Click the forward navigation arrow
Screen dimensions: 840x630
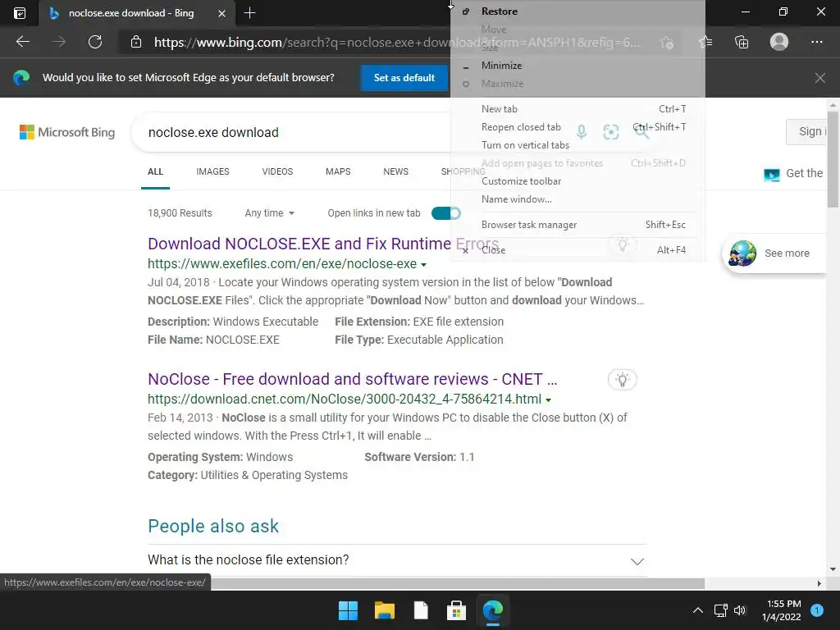pos(59,42)
